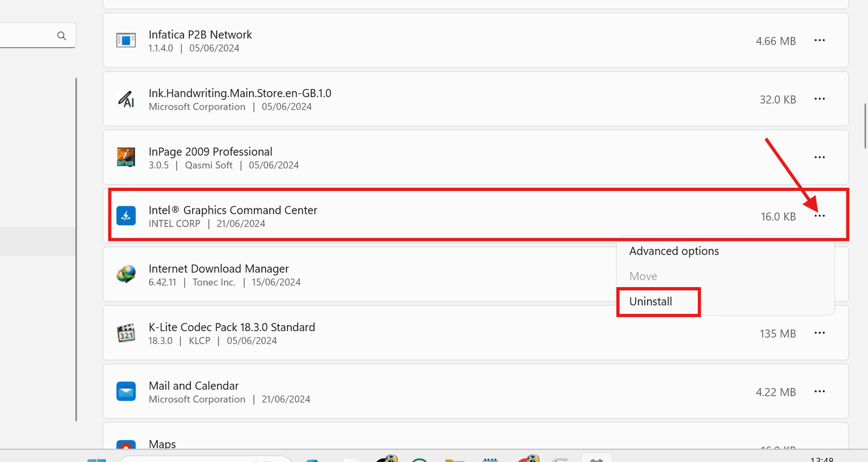Click the 4.22 MB size value
Screen dimensions: 868x462
(776, 393)
